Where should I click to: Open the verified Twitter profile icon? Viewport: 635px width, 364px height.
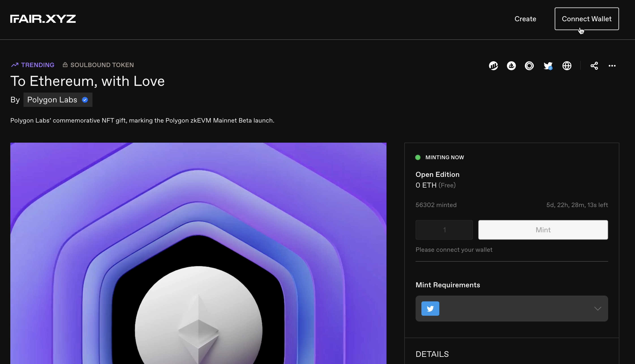click(x=548, y=66)
